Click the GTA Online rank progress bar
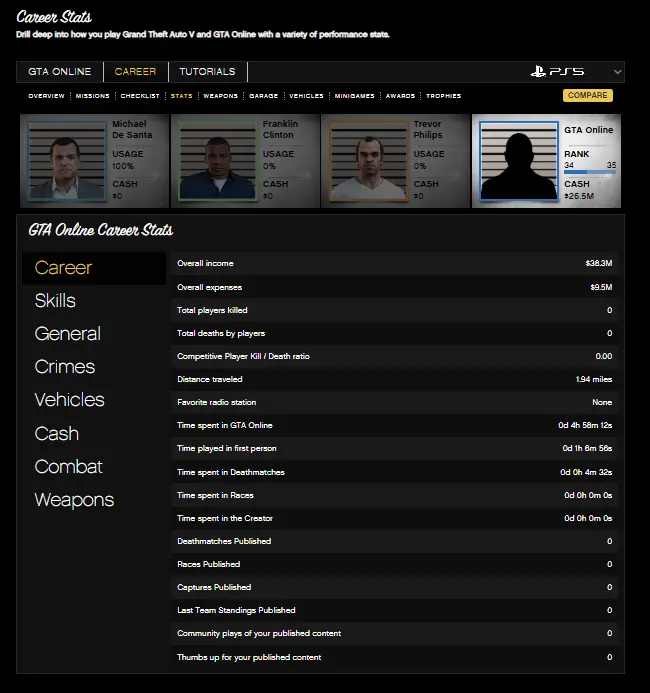 (x=590, y=174)
